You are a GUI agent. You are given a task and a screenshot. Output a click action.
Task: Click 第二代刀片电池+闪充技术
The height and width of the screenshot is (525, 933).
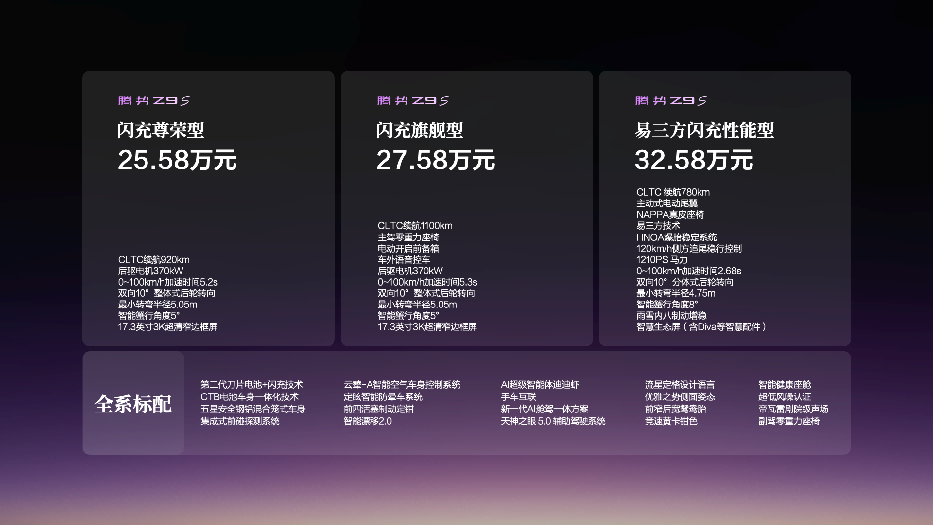coord(252,385)
